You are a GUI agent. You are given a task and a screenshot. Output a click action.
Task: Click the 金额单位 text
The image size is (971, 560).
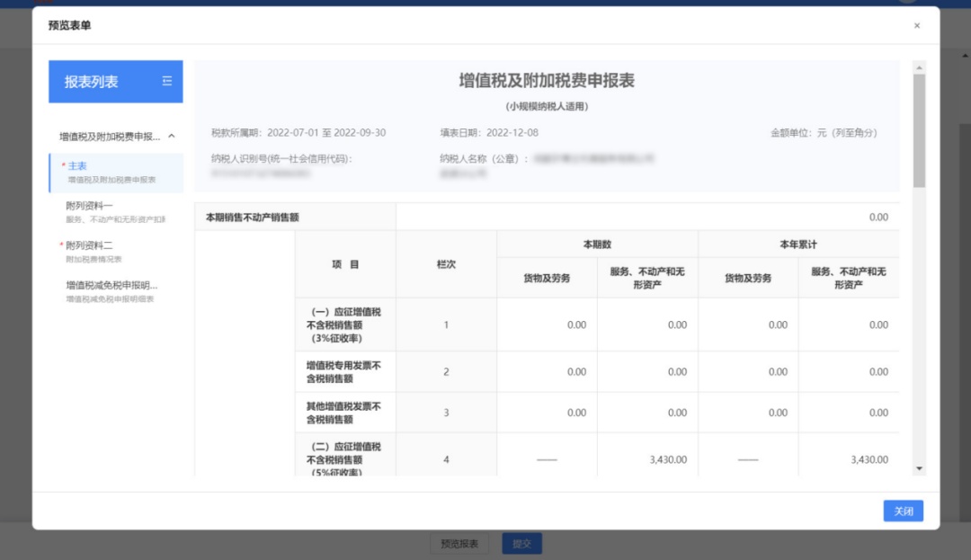(824, 132)
